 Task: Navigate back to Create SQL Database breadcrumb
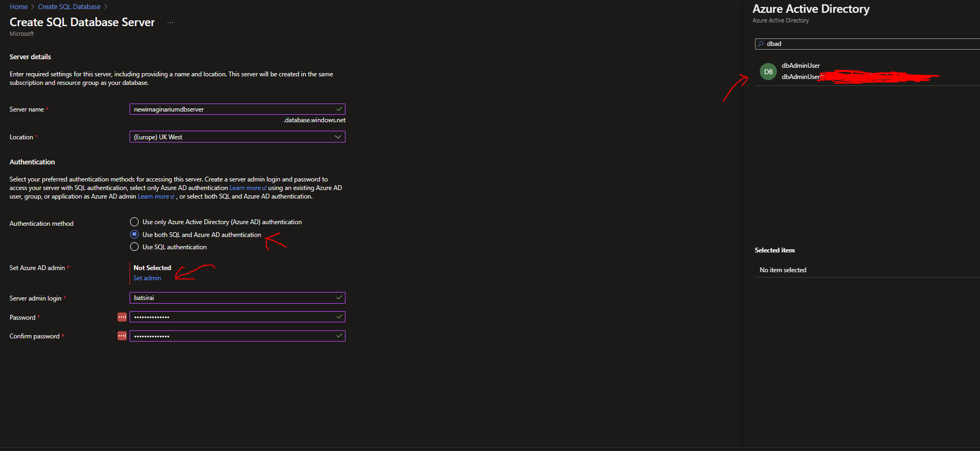69,7
